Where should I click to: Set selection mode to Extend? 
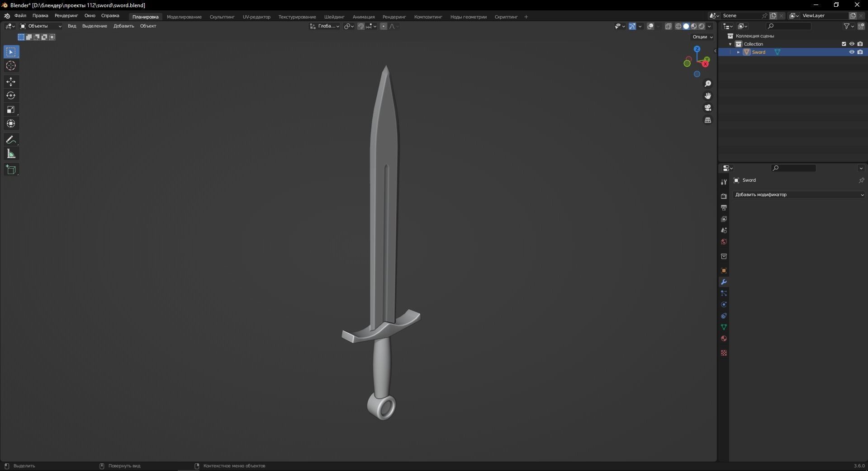(29, 37)
